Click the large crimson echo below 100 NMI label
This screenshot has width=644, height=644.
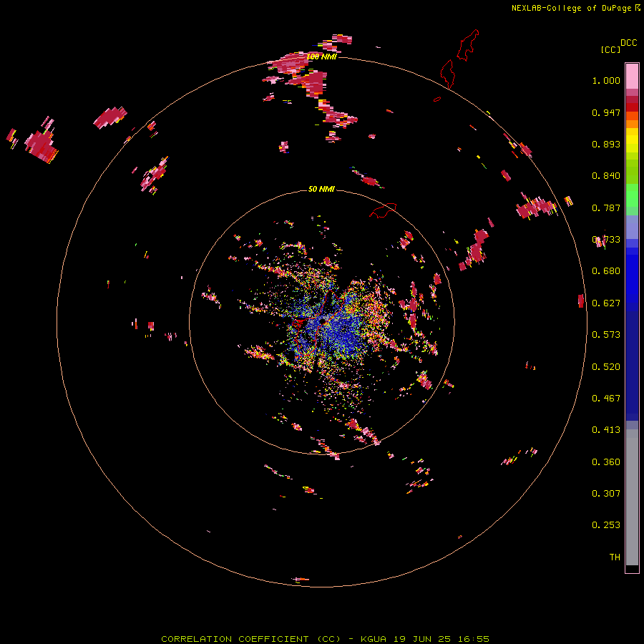tap(315, 84)
